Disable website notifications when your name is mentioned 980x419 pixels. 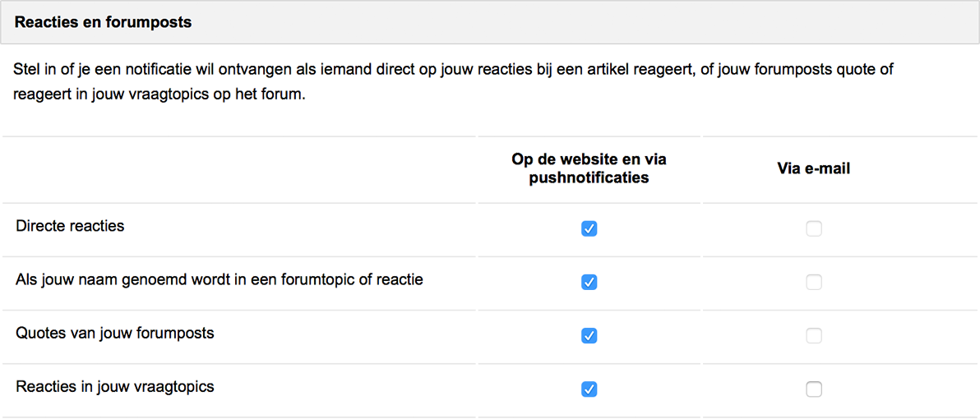coord(589,282)
